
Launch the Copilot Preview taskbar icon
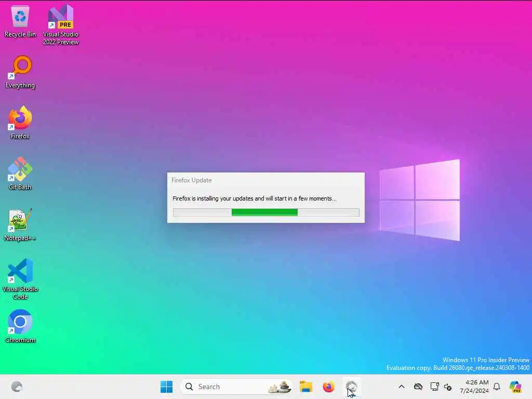pyautogui.click(x=515, y=387)
